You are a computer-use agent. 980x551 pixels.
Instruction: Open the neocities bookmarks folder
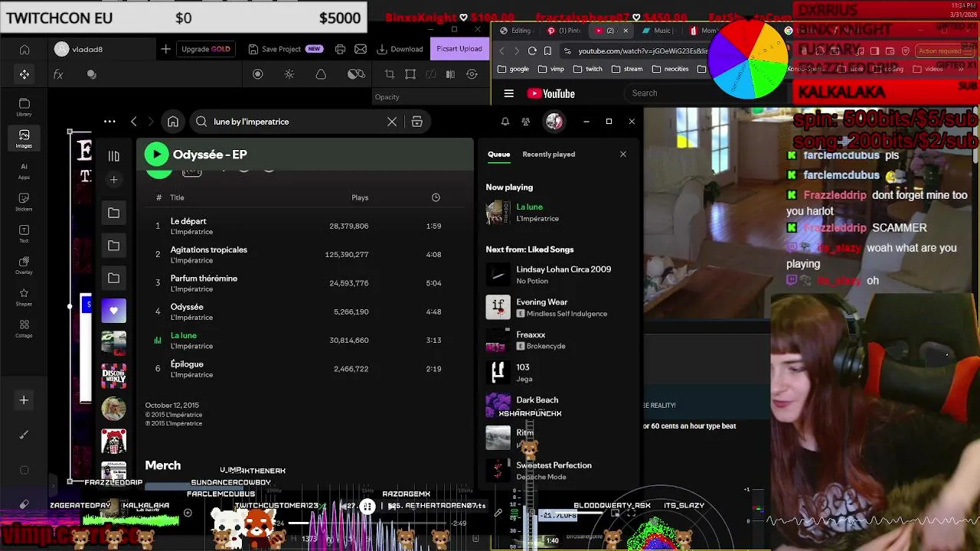tap(670, 69)
